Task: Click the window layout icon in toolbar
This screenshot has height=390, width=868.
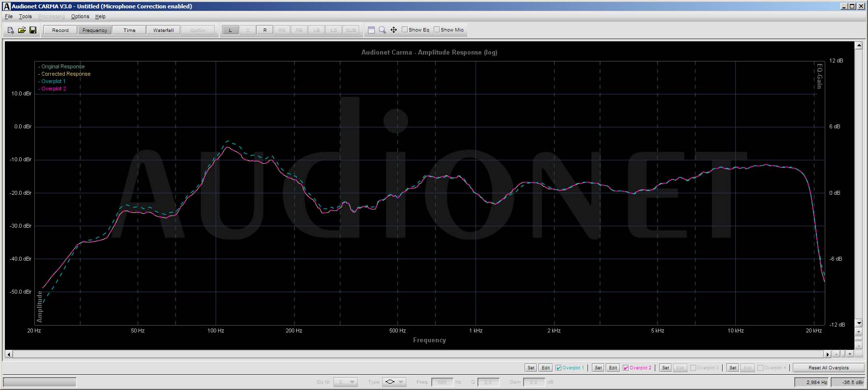Action: (x=371, y=30)
